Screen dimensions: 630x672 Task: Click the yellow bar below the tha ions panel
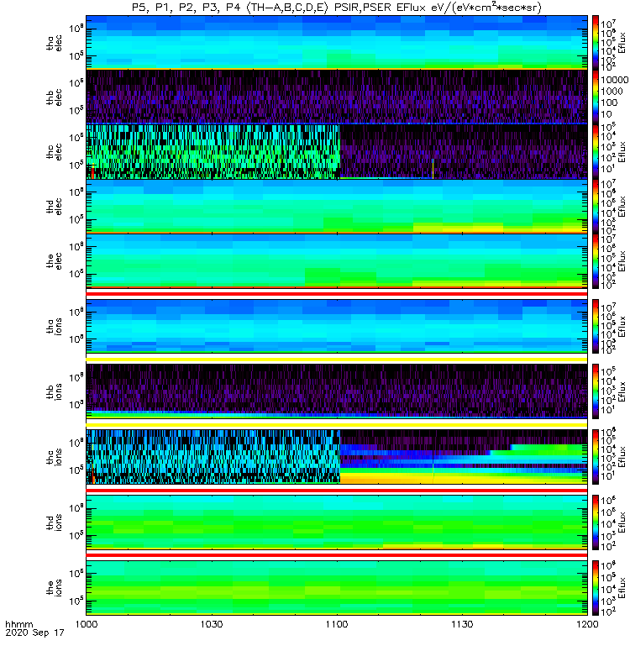click(337, 360)
